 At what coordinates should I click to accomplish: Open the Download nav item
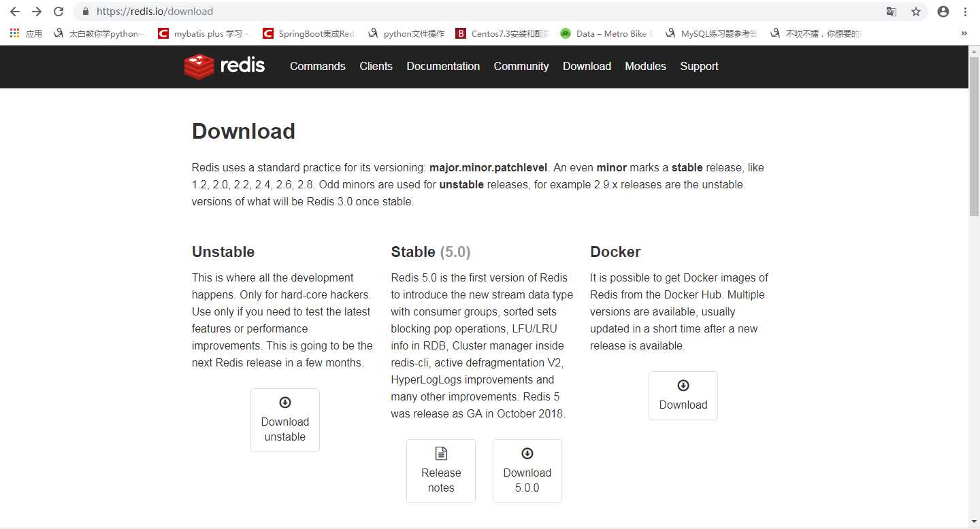(x=587, y=66)
